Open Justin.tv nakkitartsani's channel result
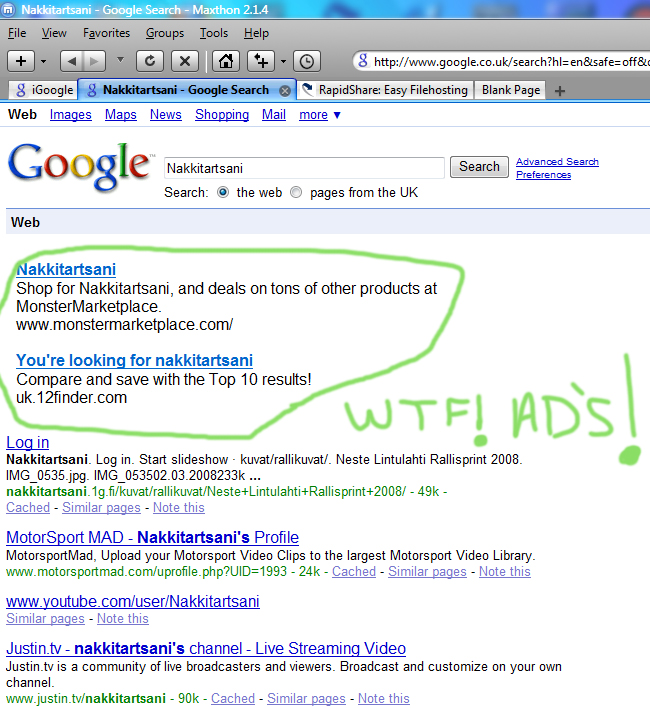The width and height of the screenshot is (650, 708). tap(206, 648)
